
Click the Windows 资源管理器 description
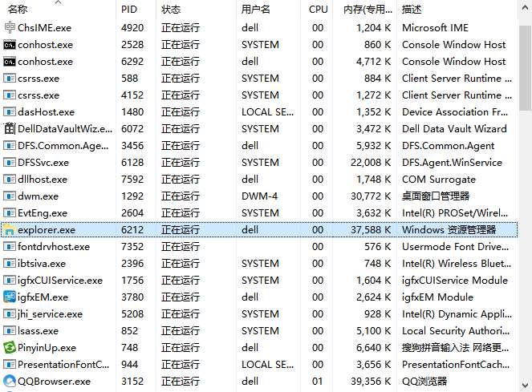pos(449,230)
